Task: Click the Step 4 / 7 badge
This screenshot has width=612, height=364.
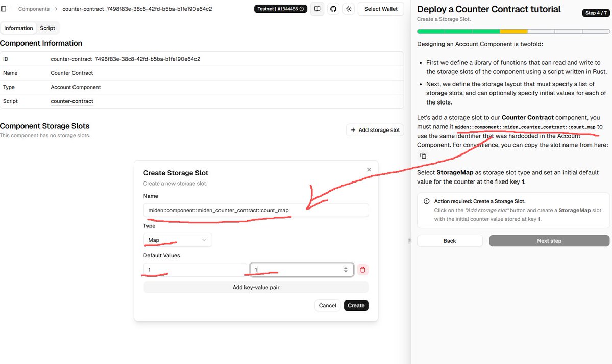Action: click(x=596, y=13)
